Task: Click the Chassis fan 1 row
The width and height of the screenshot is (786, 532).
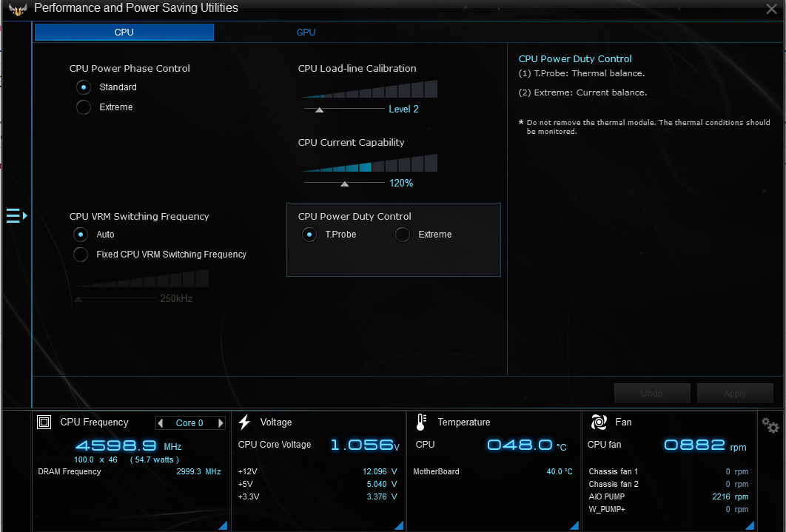Action: point(668,471)
